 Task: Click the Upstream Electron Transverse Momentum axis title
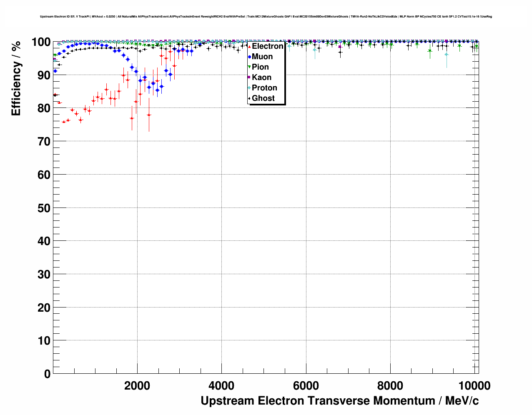339,401
